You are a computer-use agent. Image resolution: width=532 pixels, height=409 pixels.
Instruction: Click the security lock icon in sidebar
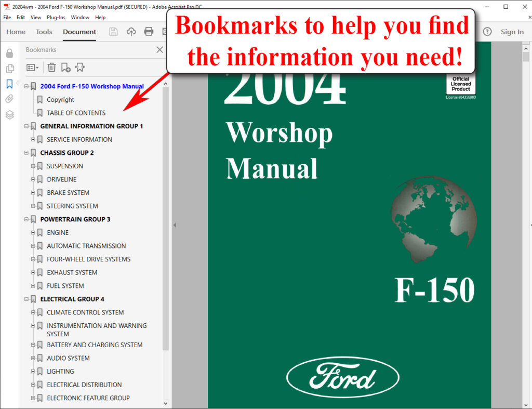9,53
